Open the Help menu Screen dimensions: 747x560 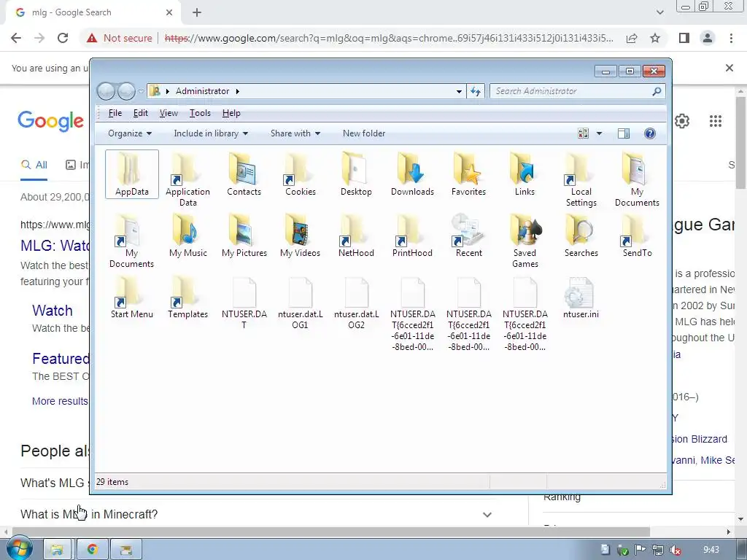231,113
